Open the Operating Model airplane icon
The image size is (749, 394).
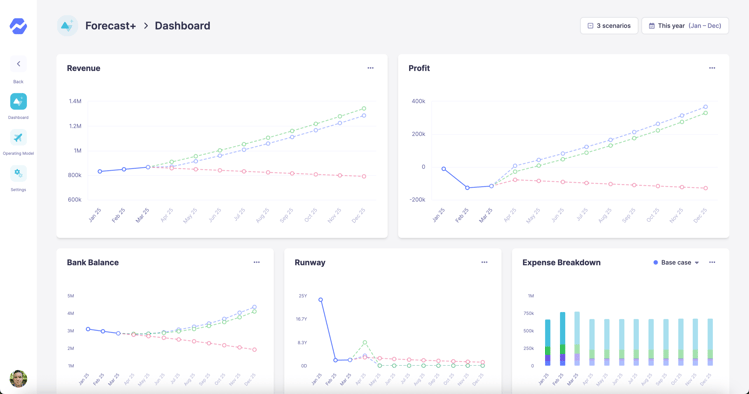pyautogui.click(x=18, y=138)
